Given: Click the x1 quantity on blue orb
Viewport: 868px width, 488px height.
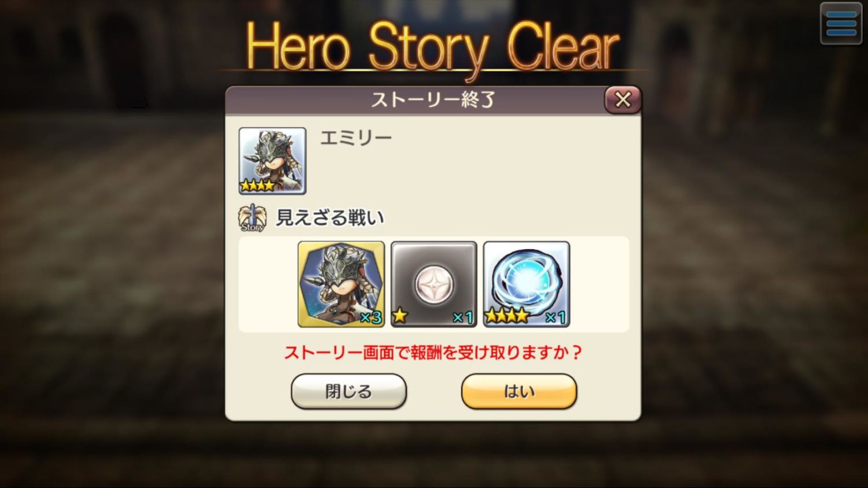Looking at the screenshot, I should (556, 317).
